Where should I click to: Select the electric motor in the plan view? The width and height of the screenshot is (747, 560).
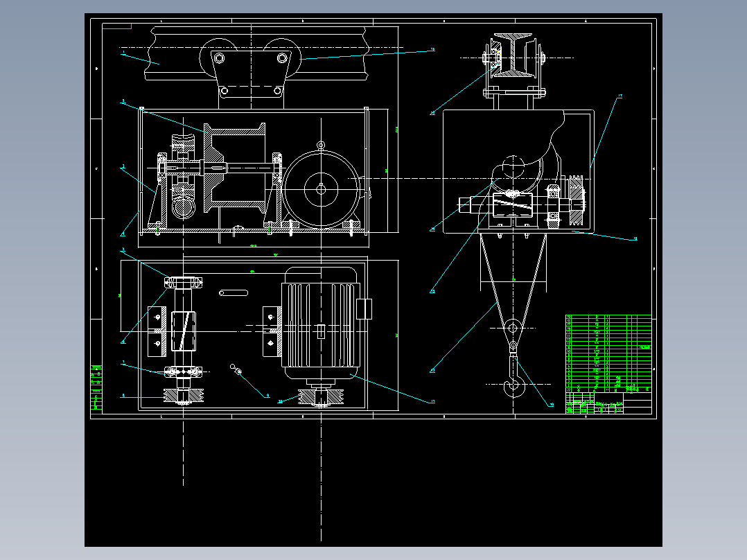(x=321, y=323)
